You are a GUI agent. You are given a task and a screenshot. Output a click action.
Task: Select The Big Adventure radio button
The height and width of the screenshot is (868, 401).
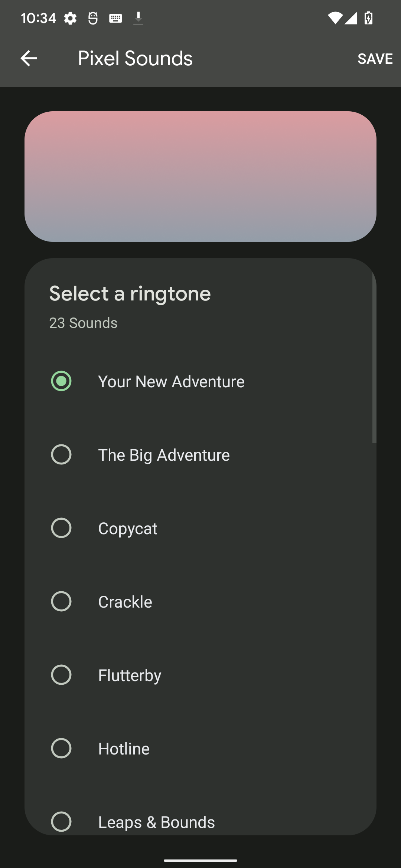click(61, 454)
